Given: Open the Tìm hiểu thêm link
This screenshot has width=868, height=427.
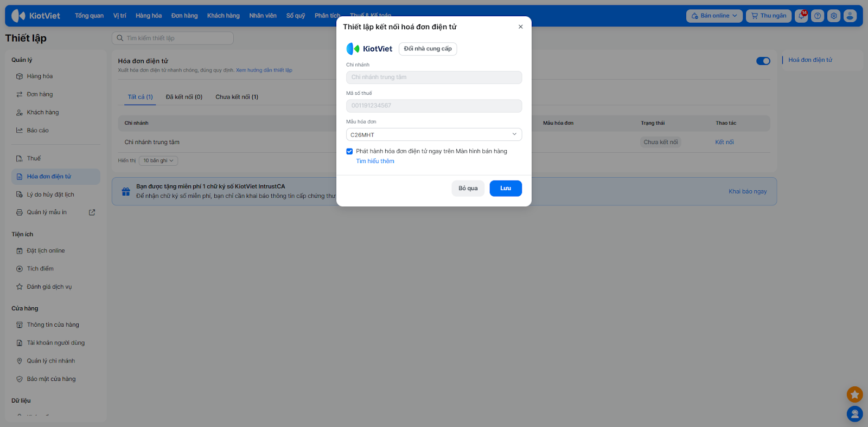Looking at the screenshot, I should click(x=375, y=161).
